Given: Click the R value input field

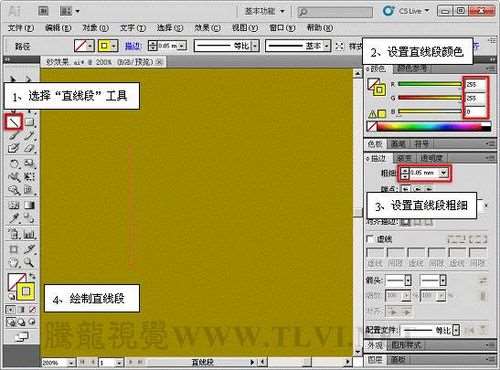Looking at the screenshot, I should click(x=475, y=84).
